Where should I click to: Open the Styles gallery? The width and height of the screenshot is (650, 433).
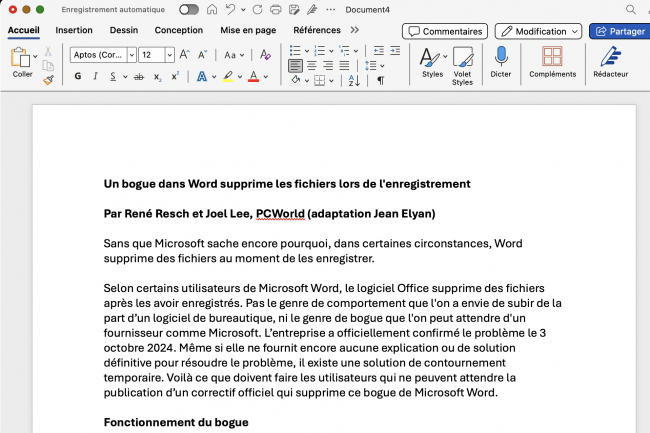point(432,62)
